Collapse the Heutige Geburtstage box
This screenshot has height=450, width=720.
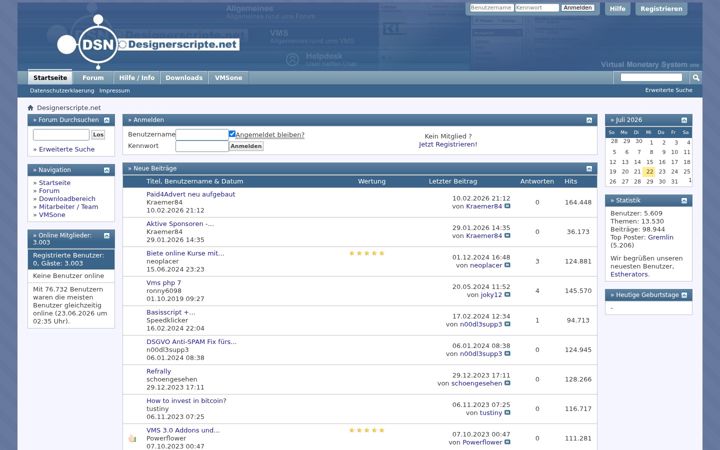tap(684, 295)
